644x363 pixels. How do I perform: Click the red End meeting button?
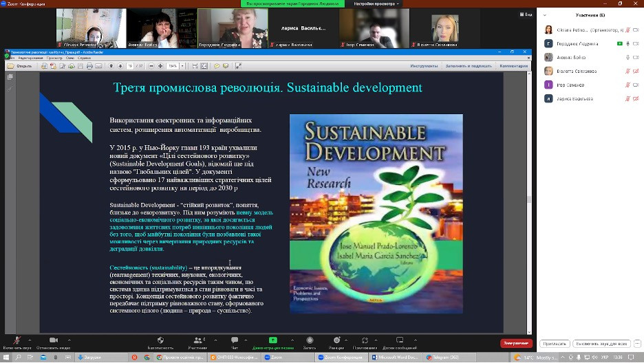coord(516,343)
